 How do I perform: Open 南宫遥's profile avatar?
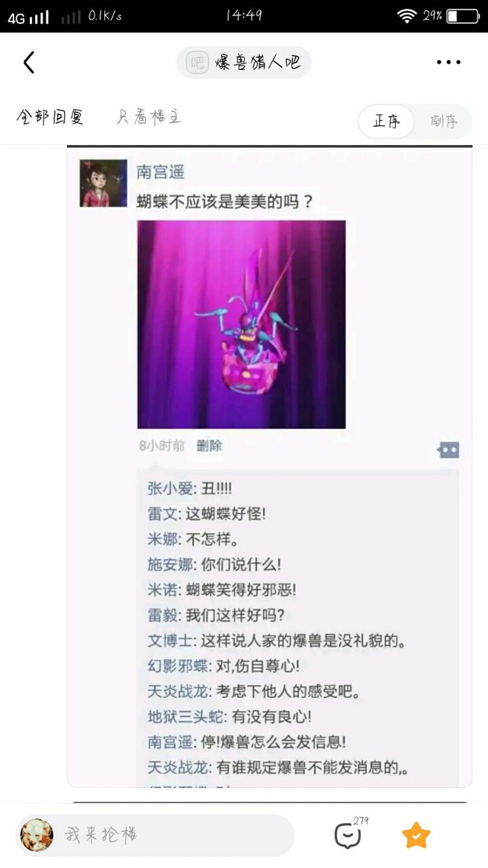tap(104, 183)
